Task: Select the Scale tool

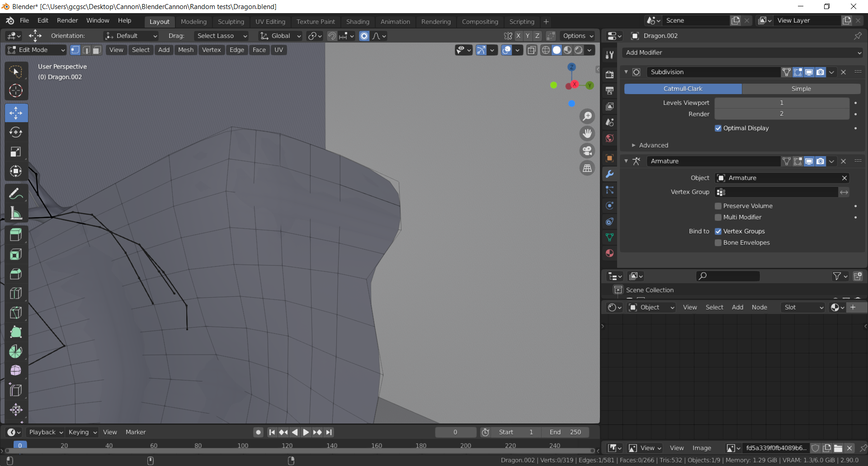Action: (16, 152)
